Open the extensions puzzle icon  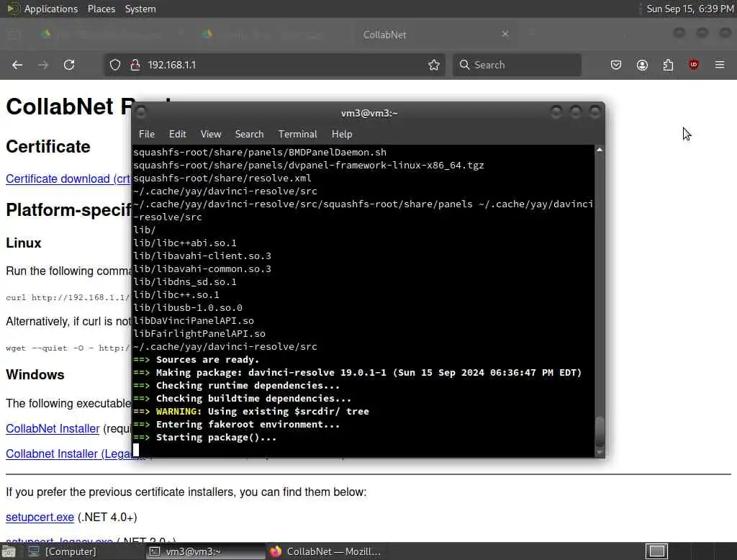coord(668,65)
